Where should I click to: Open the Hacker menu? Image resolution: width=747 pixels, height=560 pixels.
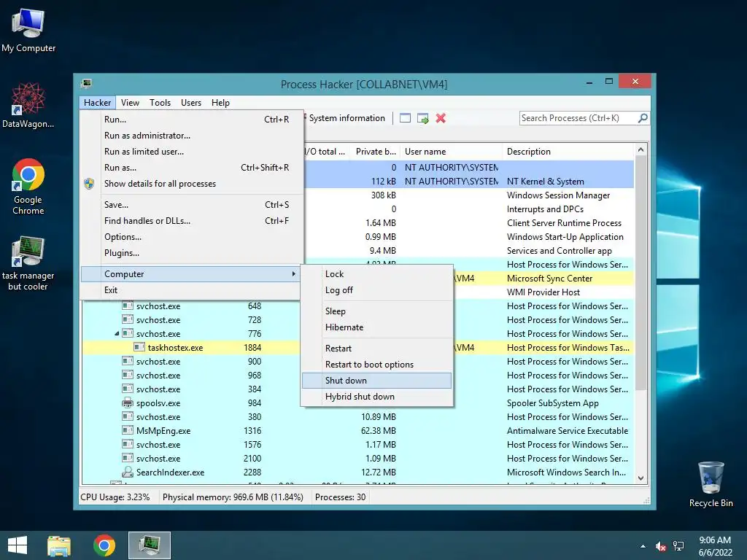97,103
